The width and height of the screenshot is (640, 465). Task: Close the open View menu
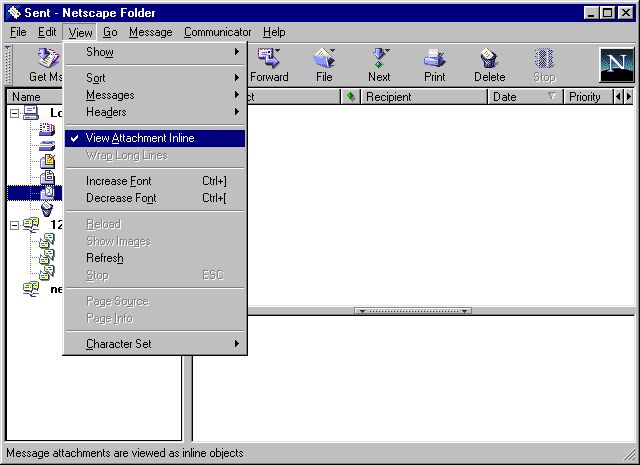(x=80, y=32)
